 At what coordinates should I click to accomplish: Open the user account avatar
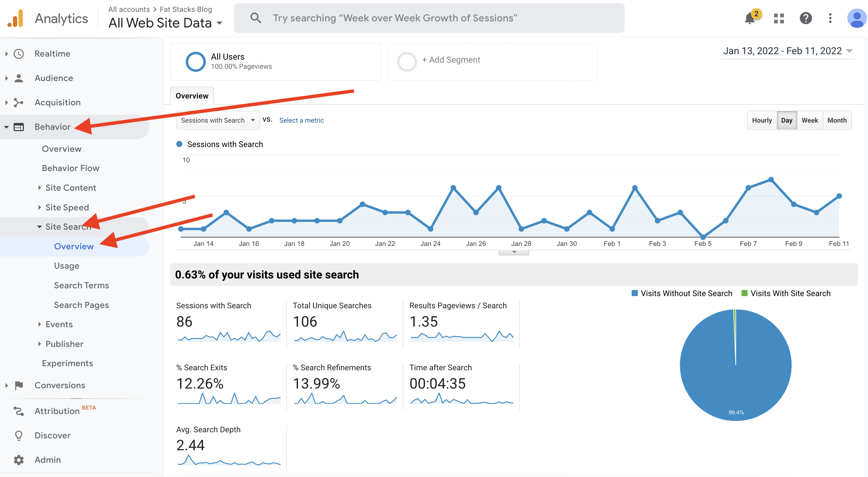(856, 18)
